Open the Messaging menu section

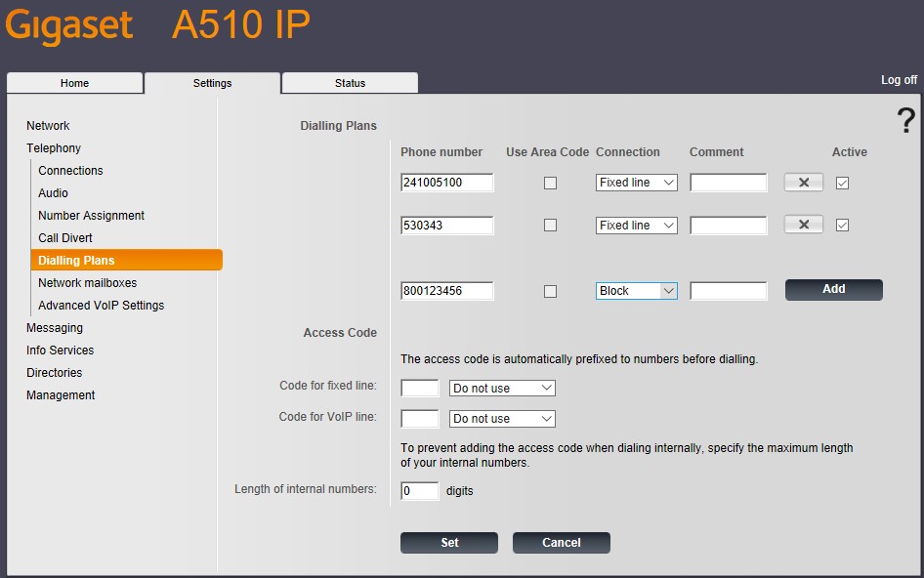(55, 328)
